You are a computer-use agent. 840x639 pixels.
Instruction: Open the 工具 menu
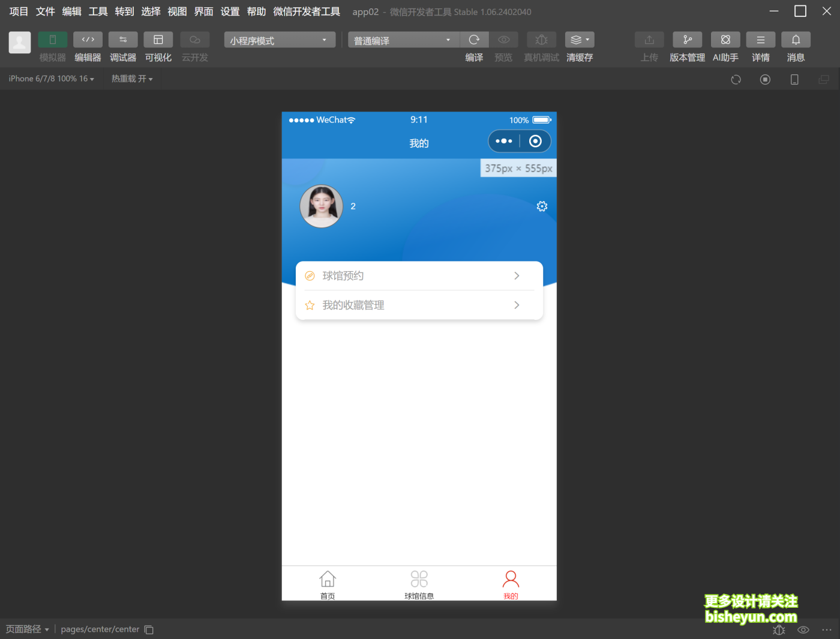(98, 11)
